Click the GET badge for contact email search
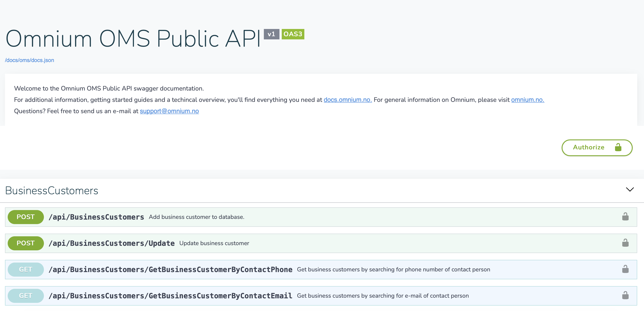The height and width of the screenshot is (311, 644). pos(26,296)
